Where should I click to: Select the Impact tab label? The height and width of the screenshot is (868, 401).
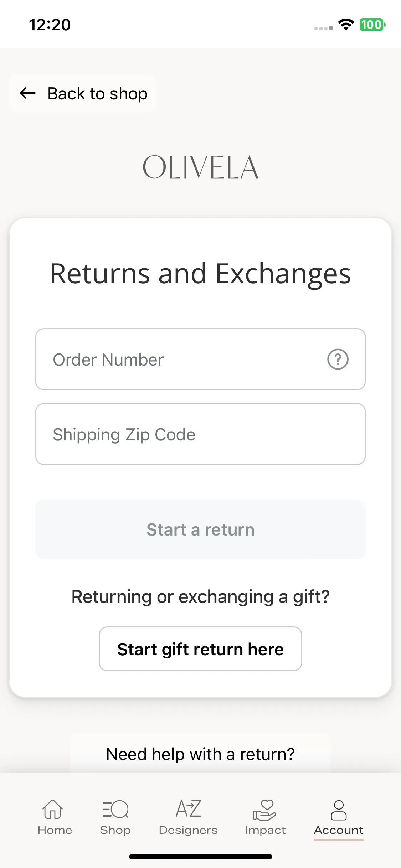pos(265,830)
